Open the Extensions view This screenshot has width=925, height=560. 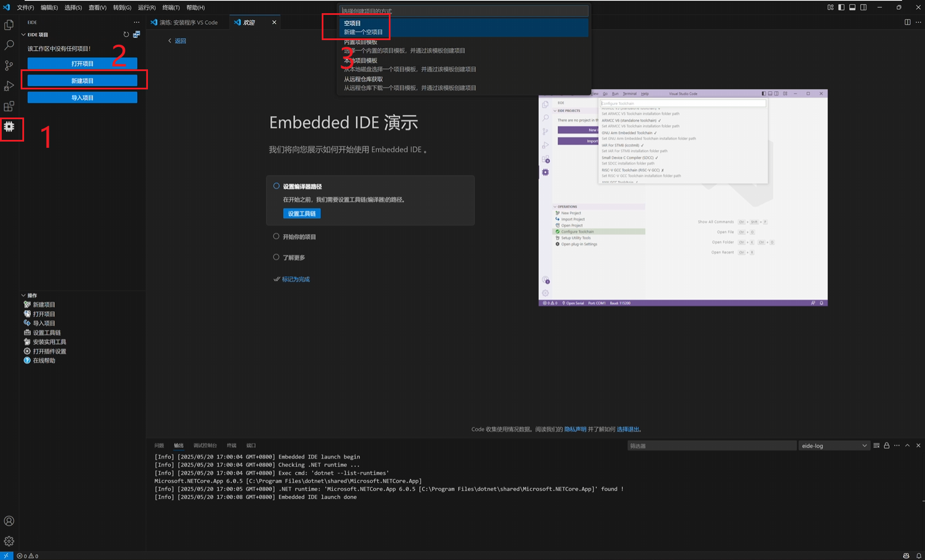point(9,107)
